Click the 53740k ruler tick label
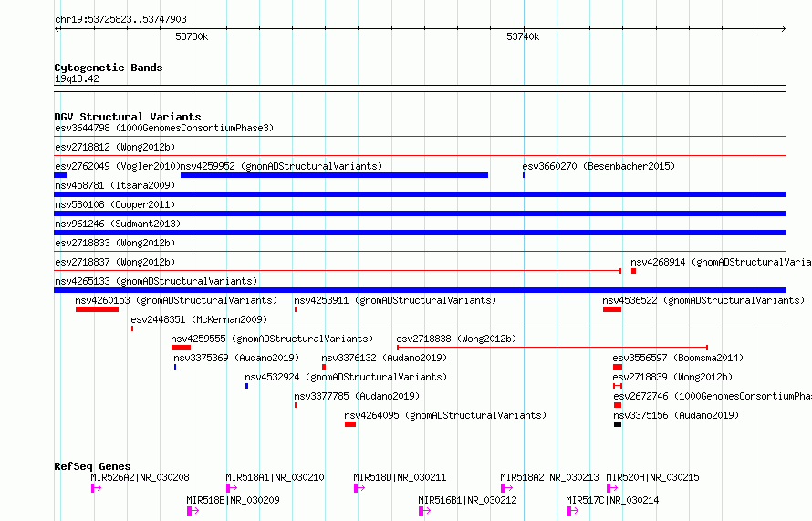The height and width of the screenshot is (521, 812). point(523,36)
